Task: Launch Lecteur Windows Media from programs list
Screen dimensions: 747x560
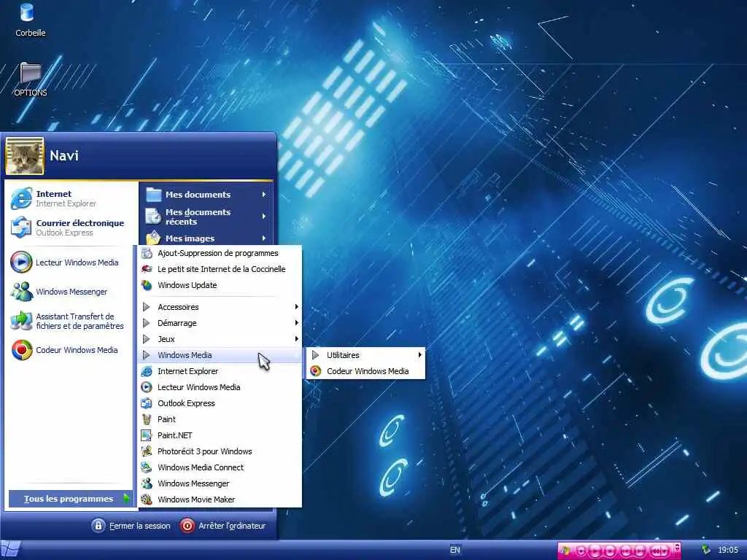Action: pos(219,387)
